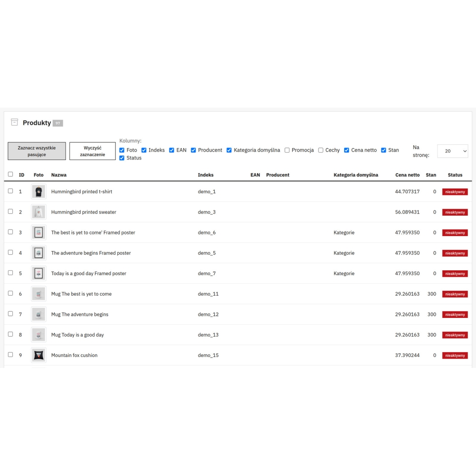Click the price '37.390244'
The width and height of the screenshot is (476, 476).
click(x=407, y=355)
